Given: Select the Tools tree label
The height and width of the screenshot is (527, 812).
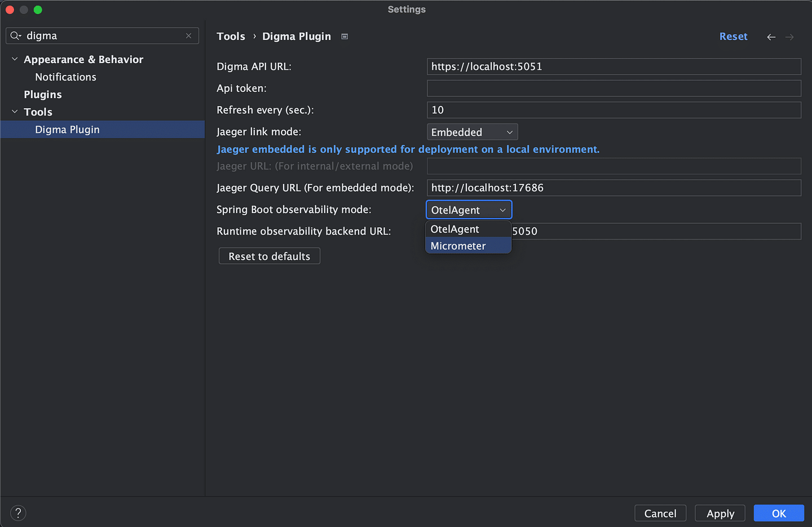Looking at the screenshot, I should tap(38, 112).
